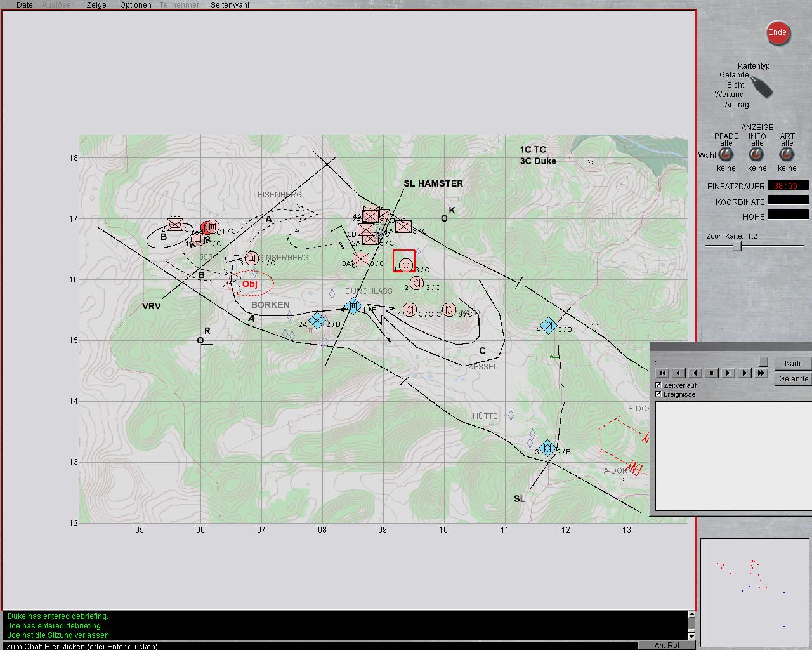This screenshot has width=812, height=650.
Task: Click the skip to start button
Action: pyautogui.click(x=695, y=373)
